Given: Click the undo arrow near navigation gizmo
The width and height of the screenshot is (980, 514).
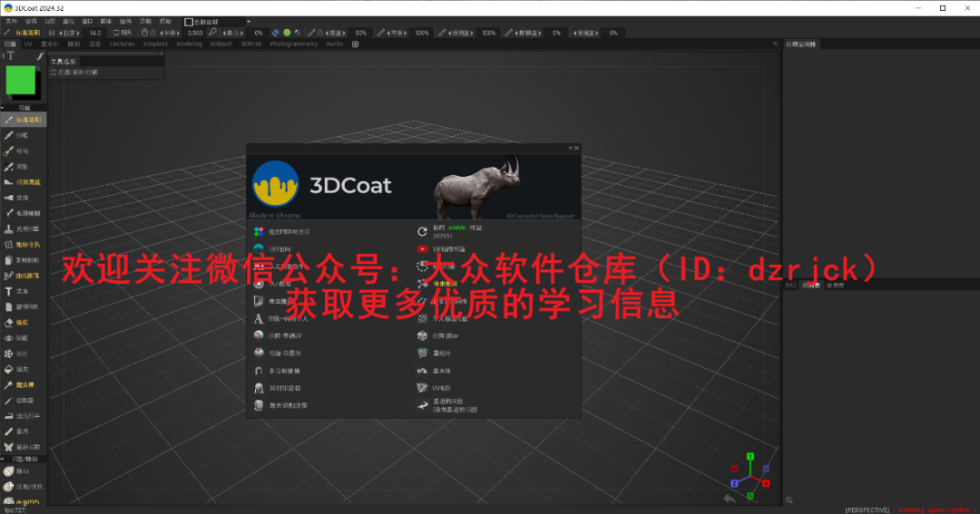Looking at the screenshot, I should 730,499.
